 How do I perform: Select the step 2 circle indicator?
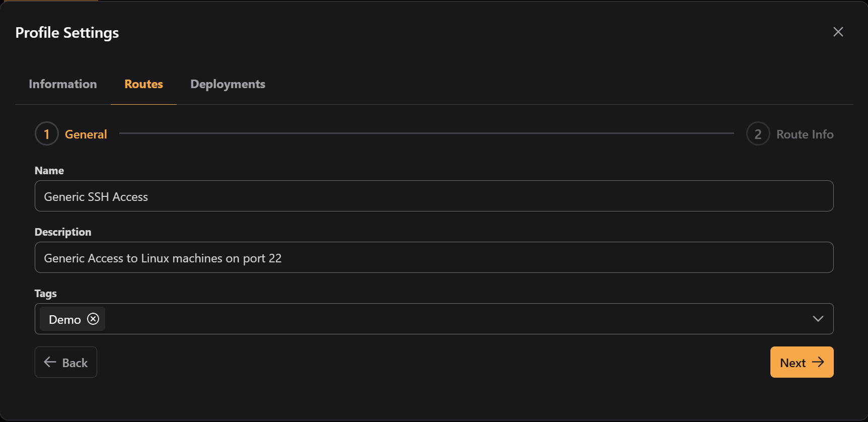758,133
